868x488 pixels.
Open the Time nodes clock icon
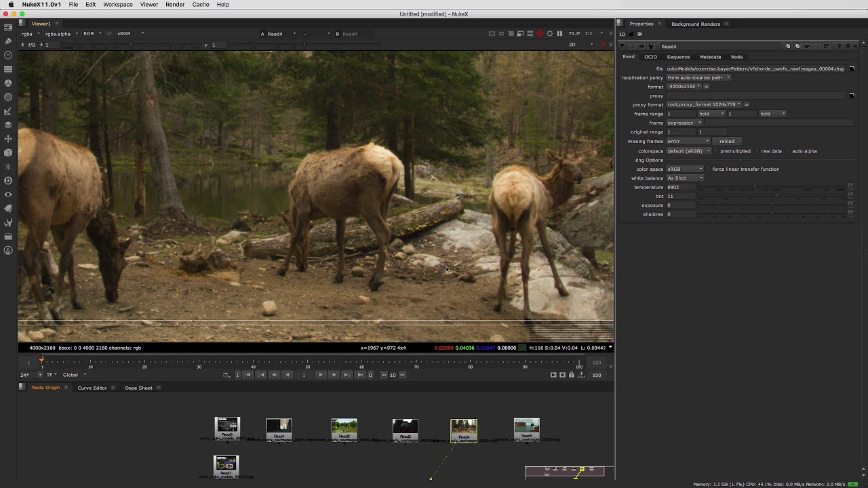8,56
